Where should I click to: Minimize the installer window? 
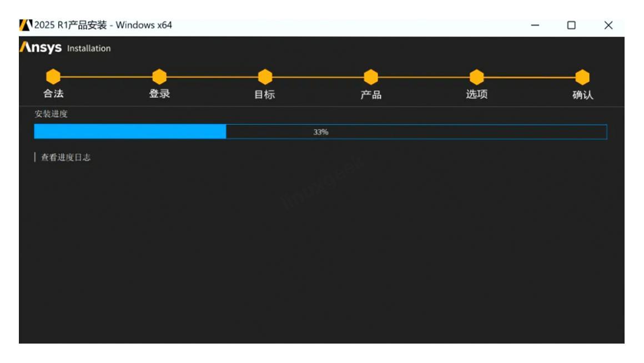point(535,25)
